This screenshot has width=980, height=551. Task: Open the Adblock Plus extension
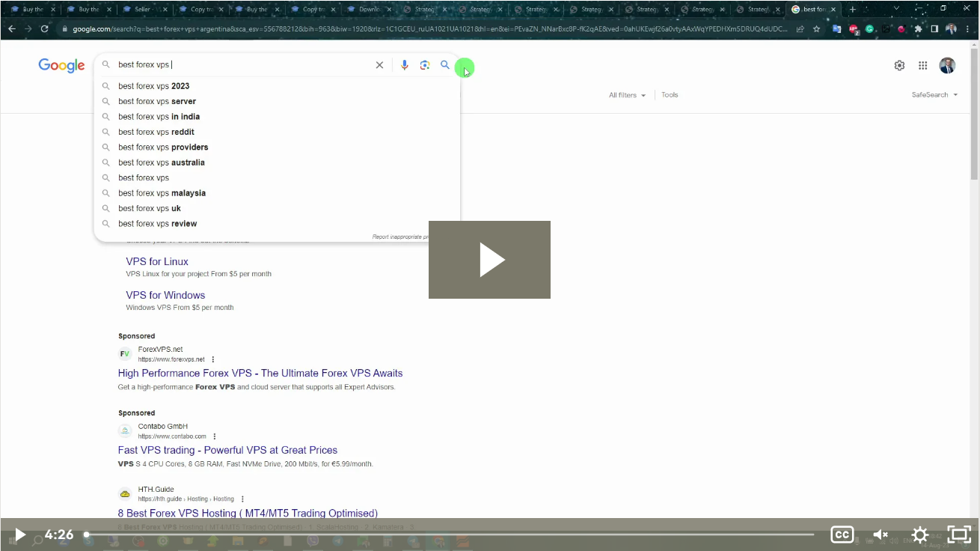tap(853, 29)
